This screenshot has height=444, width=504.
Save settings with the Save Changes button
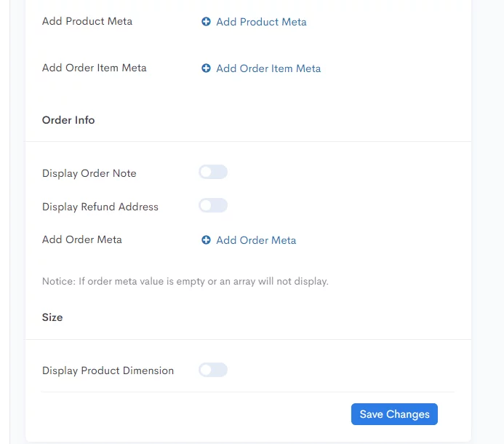(x=394, y=414)
